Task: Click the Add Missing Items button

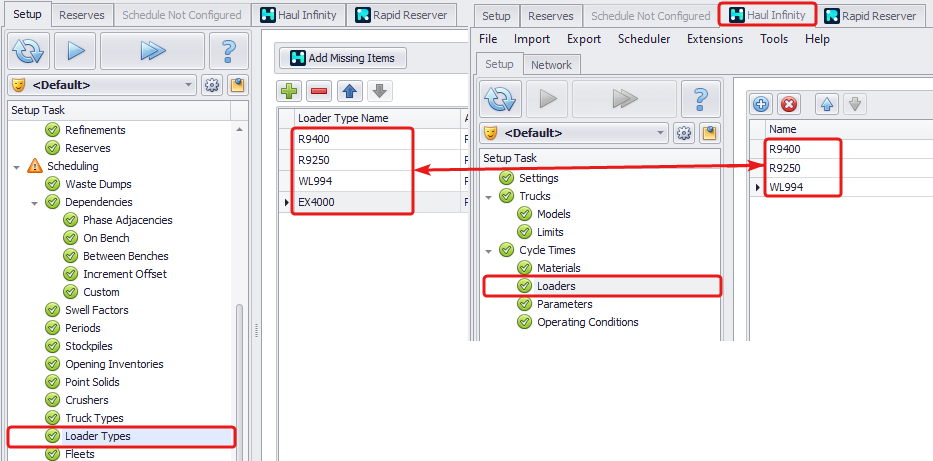Action: [x=343, y=58]
